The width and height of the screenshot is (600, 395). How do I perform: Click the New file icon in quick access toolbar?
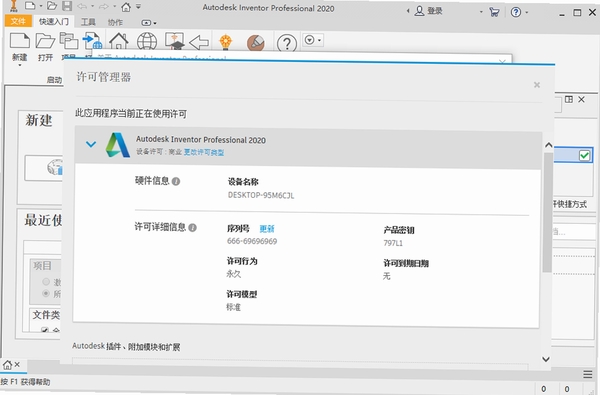click(30, 6)
